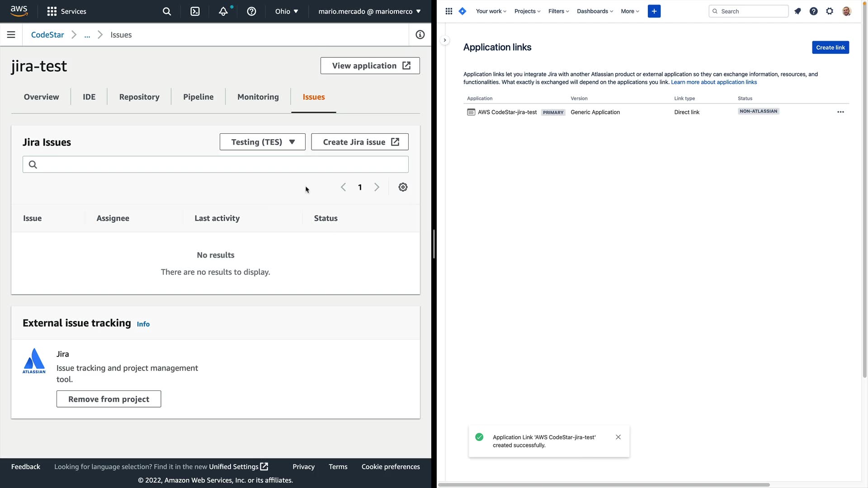The height and width of the screenshot is (488, 868).
Task: Open the Testing (TES) project dropdown
Action: pyautogui.click(x=263, y=142)
